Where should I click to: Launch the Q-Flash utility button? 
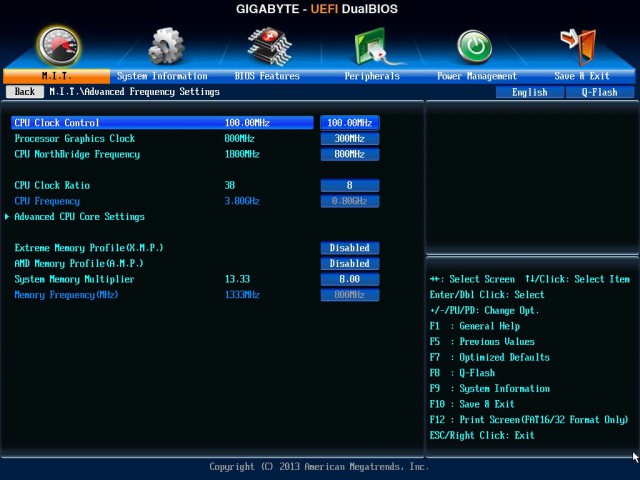(x=600, y=92)
